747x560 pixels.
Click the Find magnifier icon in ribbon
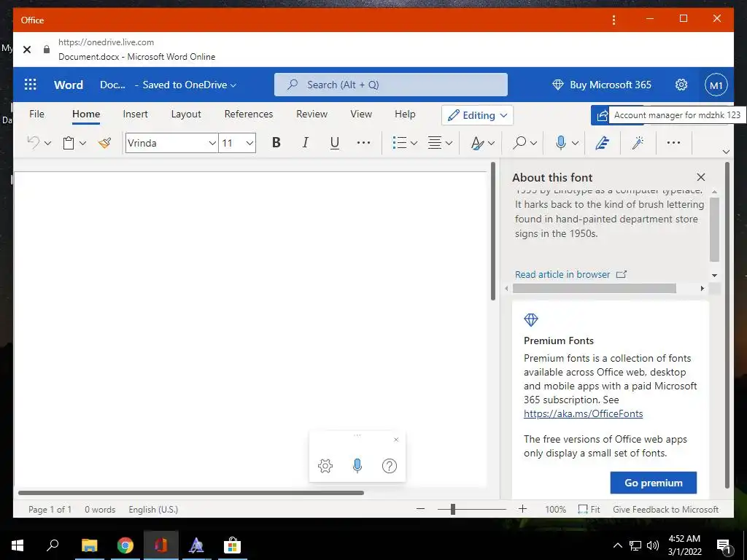[519, 143]
